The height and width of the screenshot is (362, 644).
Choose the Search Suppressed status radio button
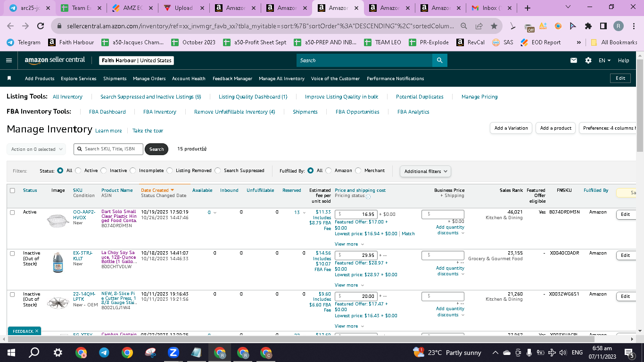point(218,171)
